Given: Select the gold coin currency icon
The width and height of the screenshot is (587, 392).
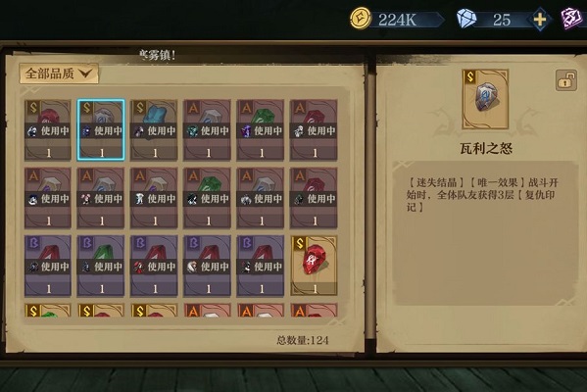Looking at the screenshot, I should 360,19.
